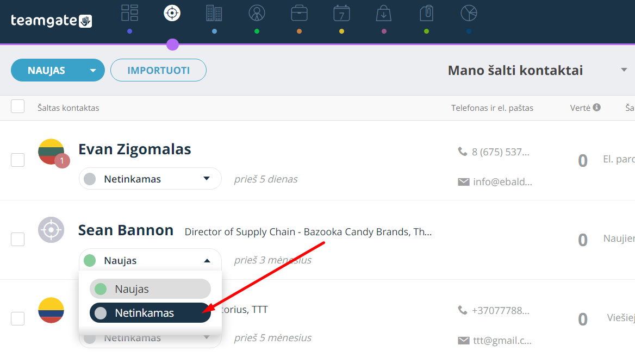
Task: Click Sean Bannon's target avatar thumbnail
Action: 51,230
